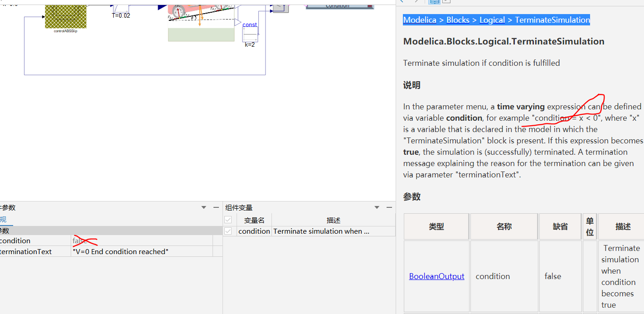This screenshot has width=644, height=314.
Task: Toggle the header checkbox in 组件变量 table
Action: click(228, 220)
